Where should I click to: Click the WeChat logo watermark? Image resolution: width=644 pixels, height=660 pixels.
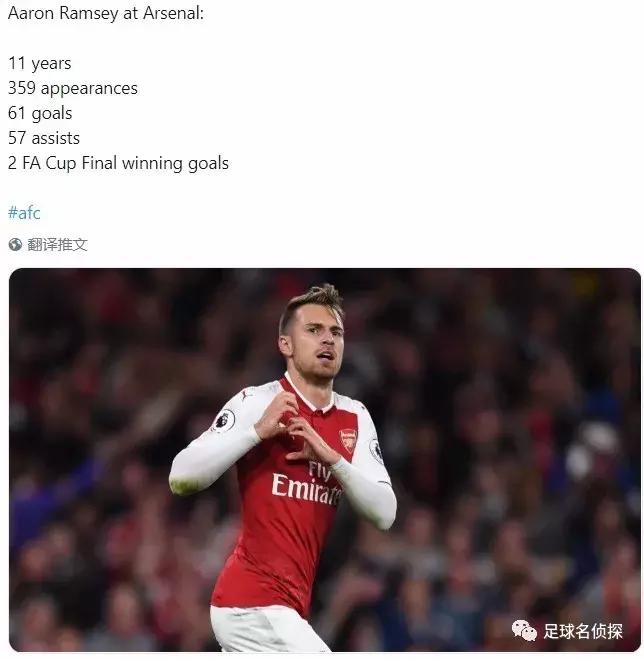click(x=525, y=631)
